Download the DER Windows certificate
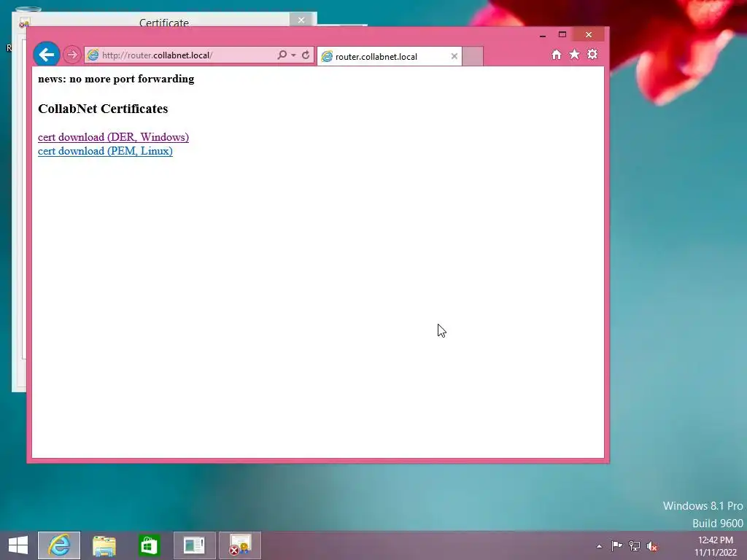747x560 pixels. (113, 137)
